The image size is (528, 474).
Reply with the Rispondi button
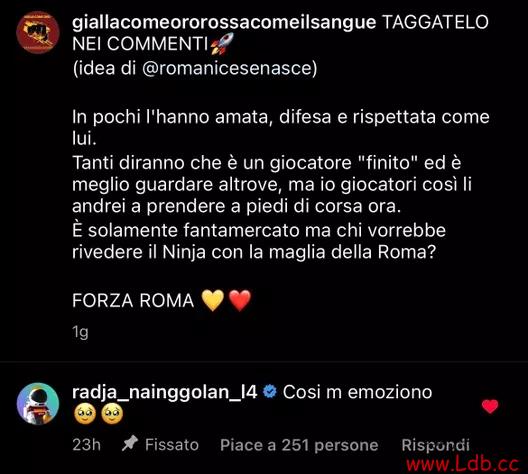[435, 445]
